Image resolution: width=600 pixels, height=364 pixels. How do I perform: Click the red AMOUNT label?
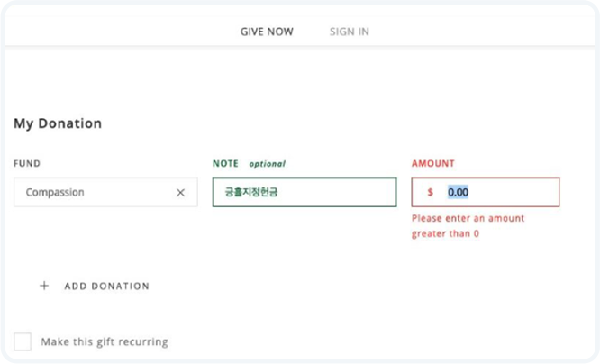point(433,164)
